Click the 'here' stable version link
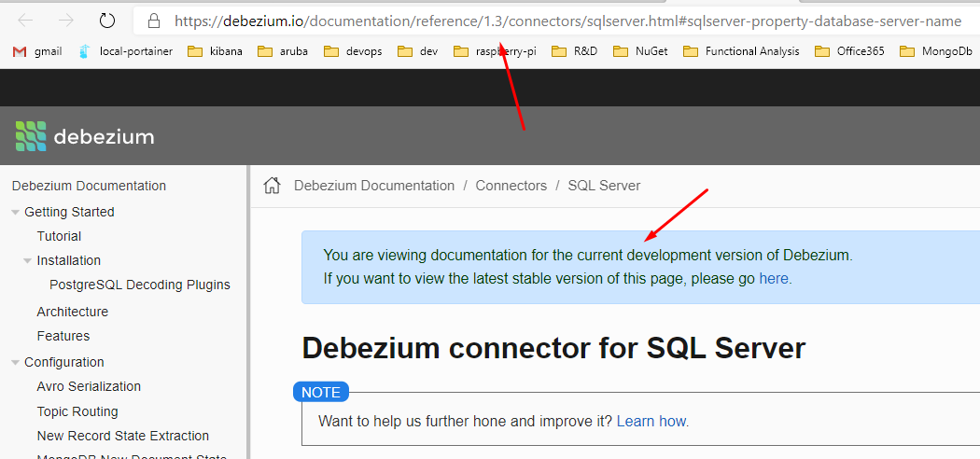Image resolution: width=980 pixels, height=459 pixels. click(x=774, y=278)
